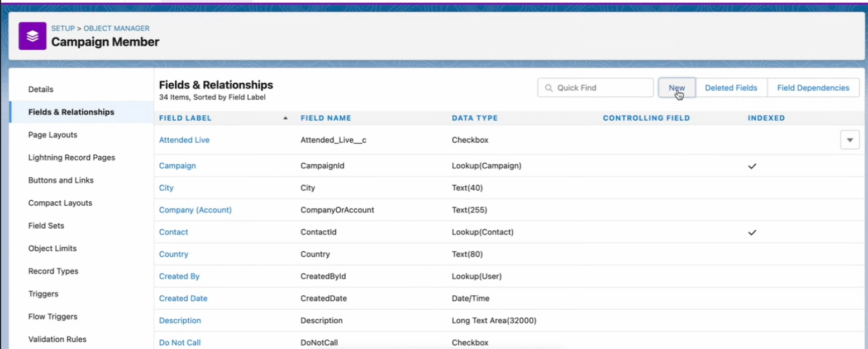Open the Attended Live field

(184, 140)
